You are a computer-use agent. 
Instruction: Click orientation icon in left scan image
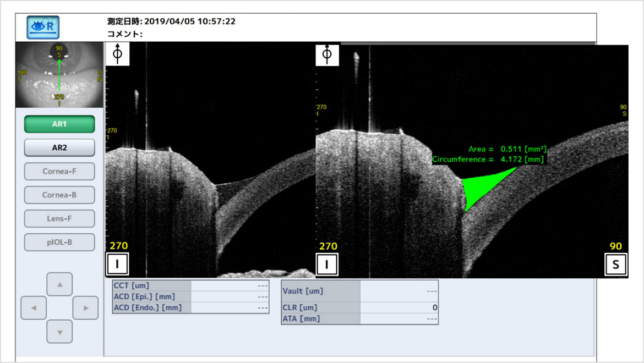[117, 54]
